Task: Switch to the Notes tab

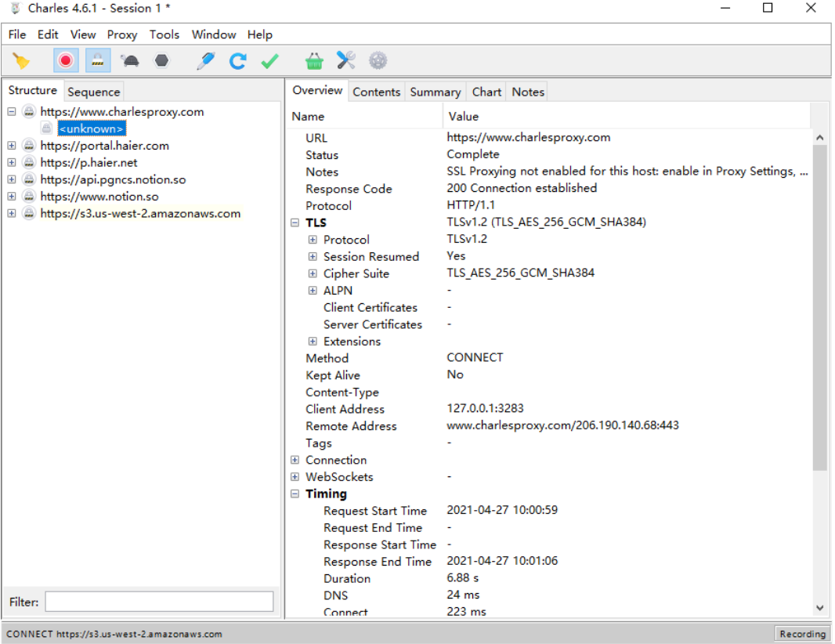Action: tap(528, 92)
